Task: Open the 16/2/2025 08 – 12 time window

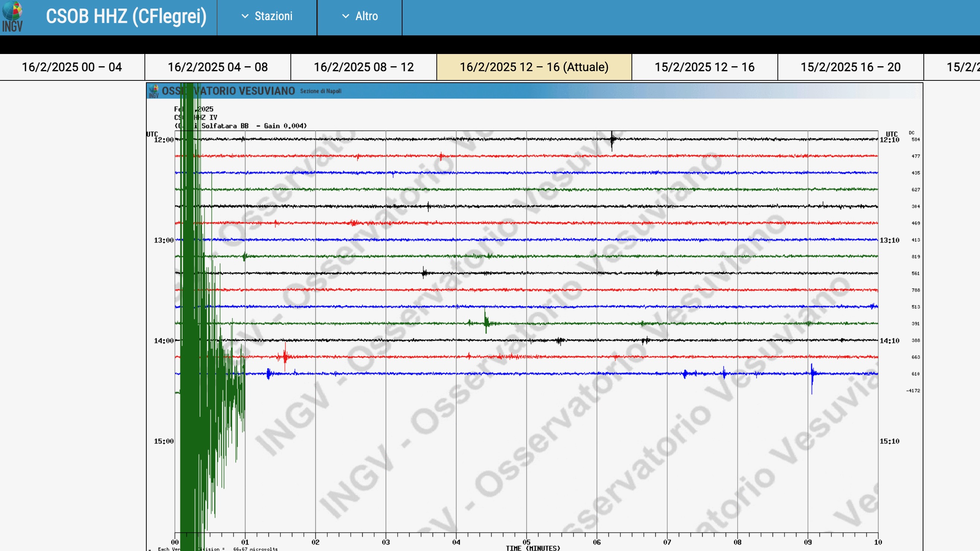Action: (x=363, y=67)
